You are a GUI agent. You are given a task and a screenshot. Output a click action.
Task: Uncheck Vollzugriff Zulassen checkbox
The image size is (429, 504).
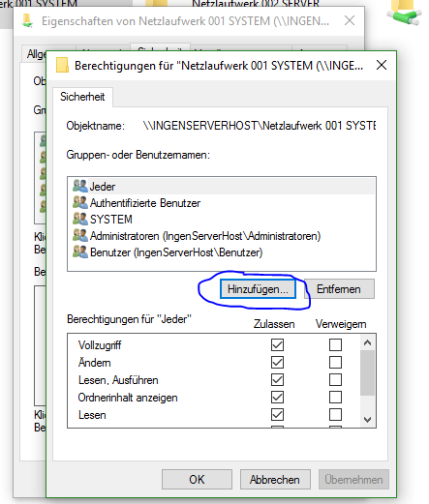[x=277, y=344]
